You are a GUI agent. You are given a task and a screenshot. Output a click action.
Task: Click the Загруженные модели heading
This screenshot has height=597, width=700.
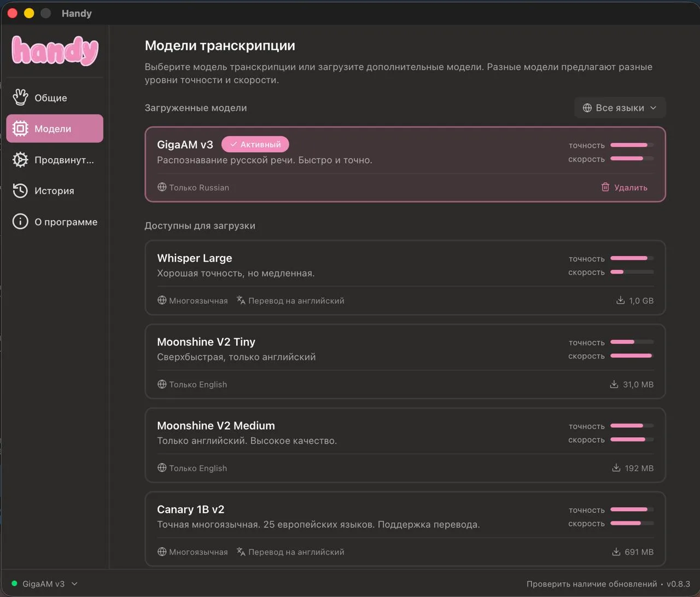click(196, 108)
